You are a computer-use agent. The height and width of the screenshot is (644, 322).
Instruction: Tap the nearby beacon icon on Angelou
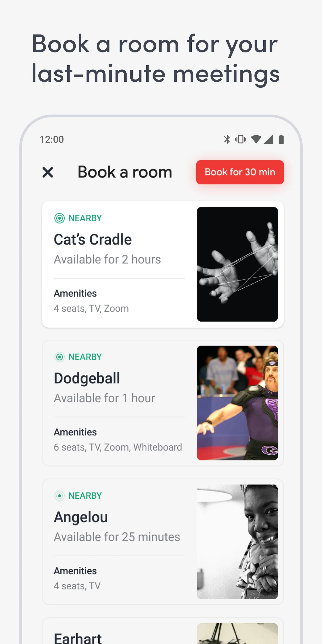pyautogui.click(x=59, y=496)
